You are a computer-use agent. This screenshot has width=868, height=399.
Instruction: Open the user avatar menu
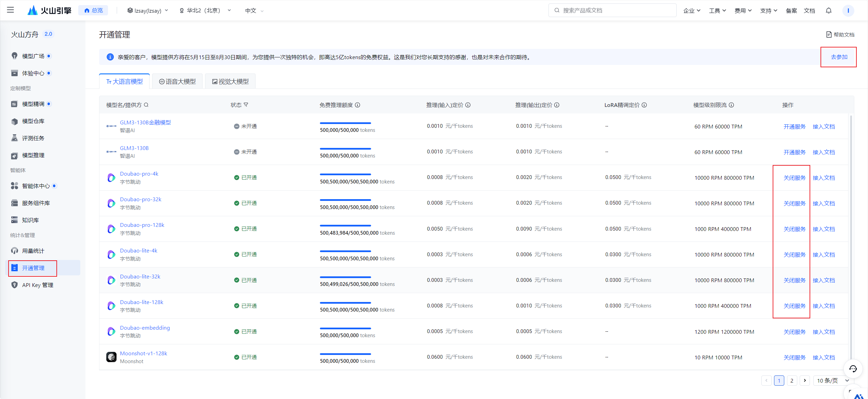(x=848, y=11)
